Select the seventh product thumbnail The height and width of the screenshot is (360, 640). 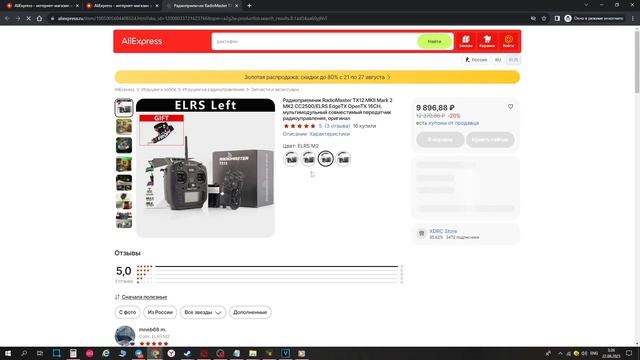point(124,220)
